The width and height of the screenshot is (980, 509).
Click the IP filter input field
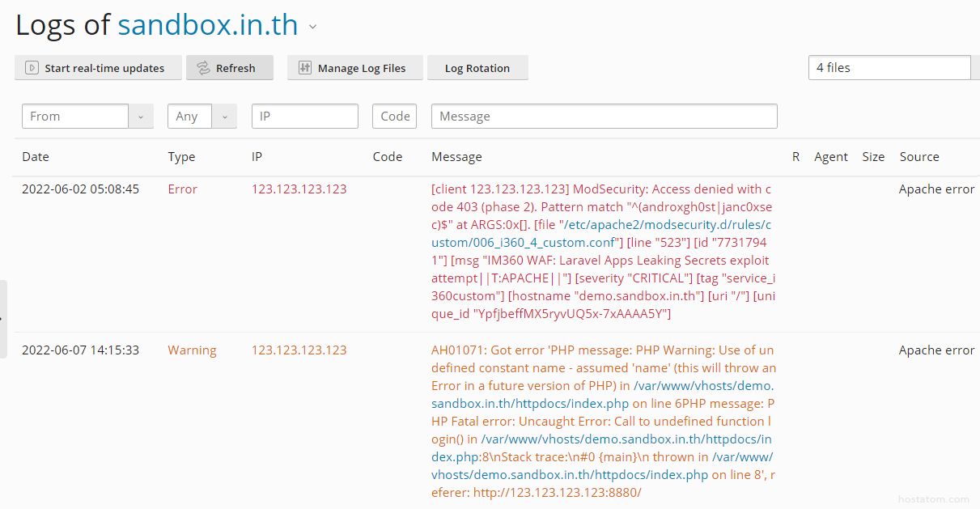click(x=304, y=117)
